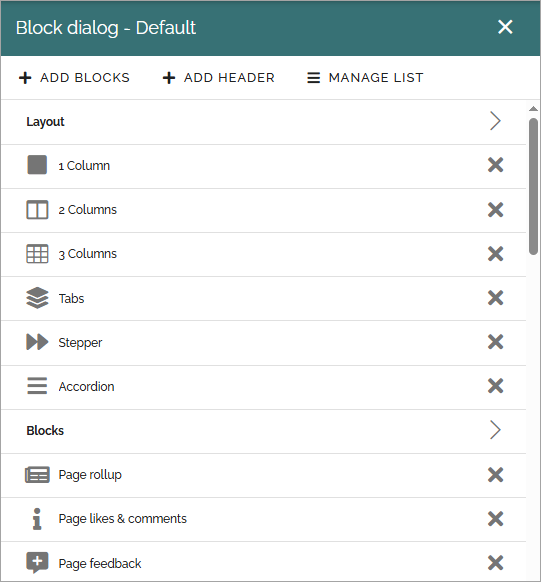Viewport: 541px width, 582px height.
Task: Open Manage List
Action: (x=365, y=78)
